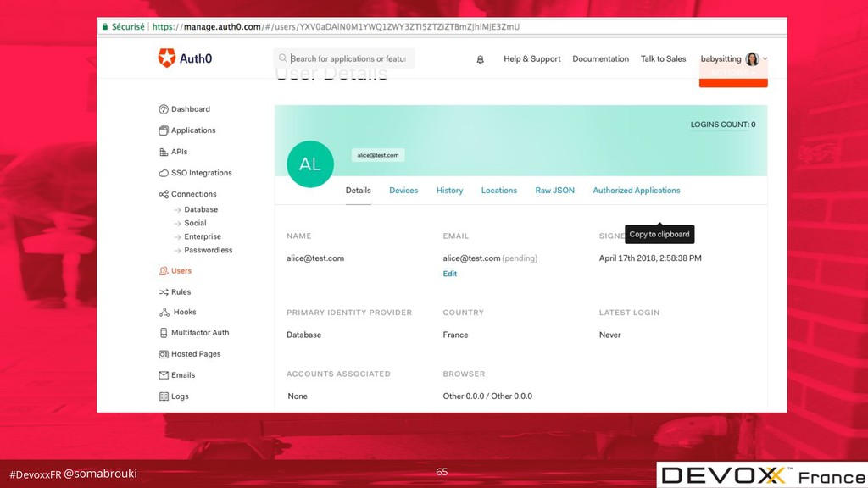Click the Users people icon
The width and height of the screenshot is (868, 488).
(164, 271)
